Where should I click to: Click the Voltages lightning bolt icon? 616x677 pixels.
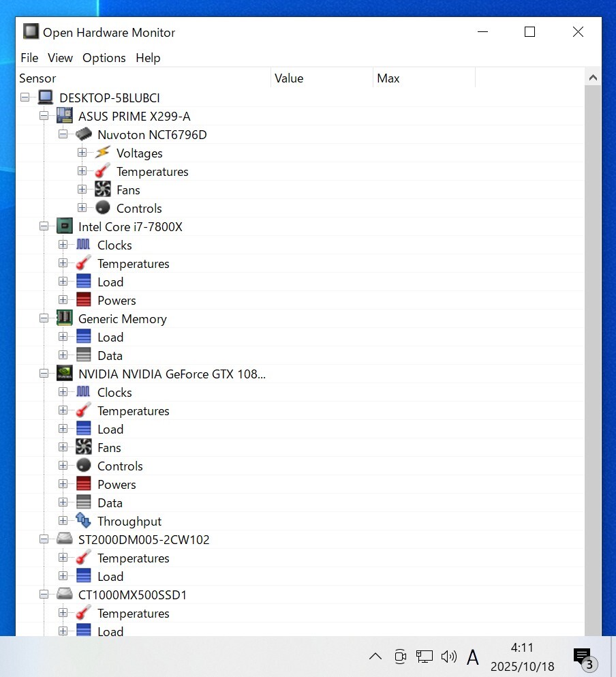pyautogui.click(x=103, y=153)
